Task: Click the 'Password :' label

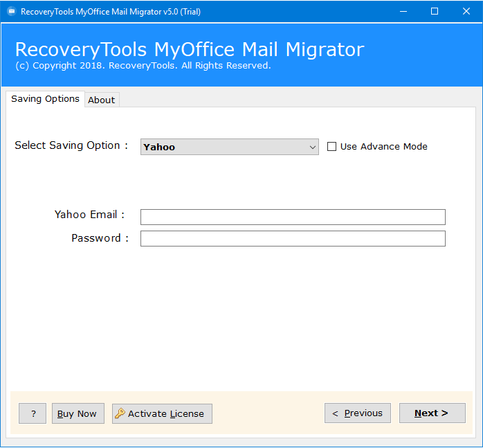Action: [x=100, y=238]
